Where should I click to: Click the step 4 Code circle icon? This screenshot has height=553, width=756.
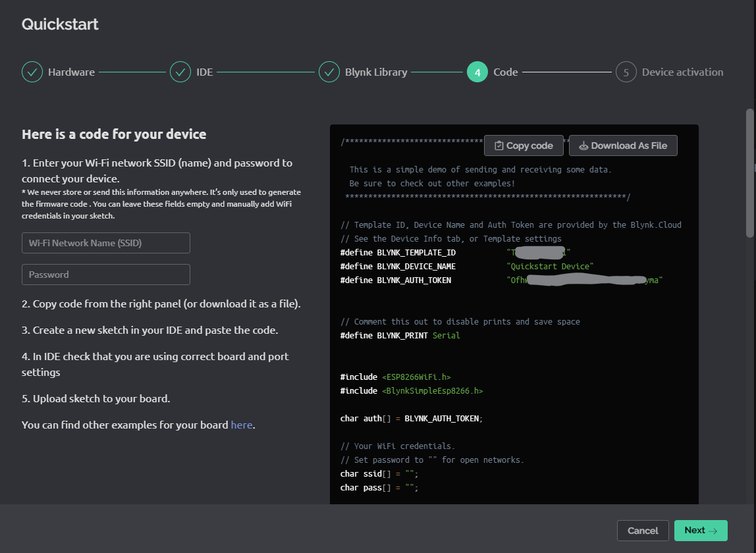coord(477,72)
